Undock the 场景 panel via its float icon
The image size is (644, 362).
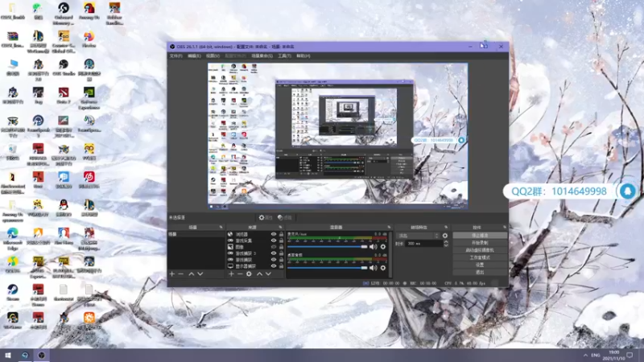[x=221, y=227]
